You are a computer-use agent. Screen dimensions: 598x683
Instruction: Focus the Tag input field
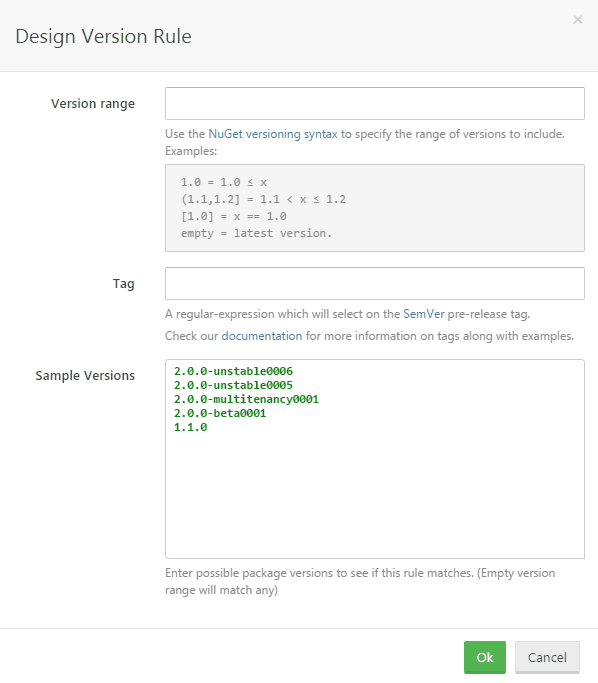(x=375, y=283)
